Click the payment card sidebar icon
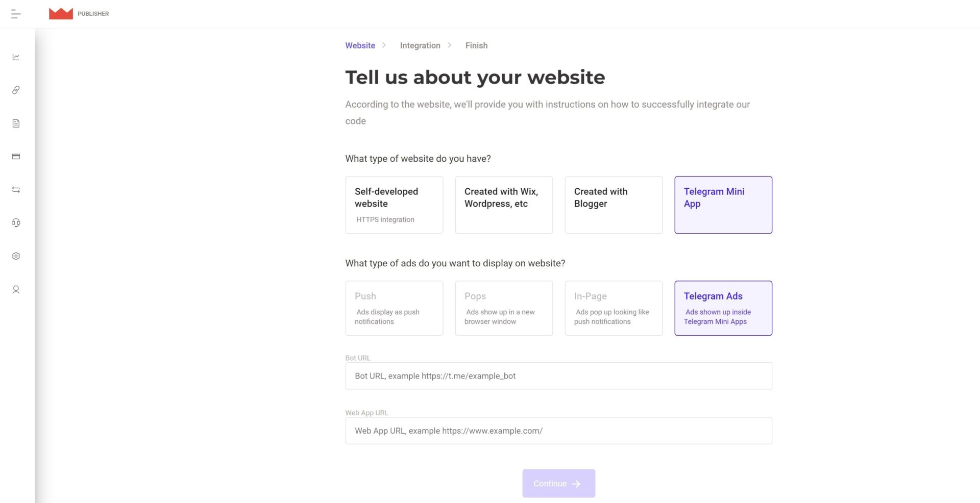Viewport: 980px width, 503px height. click(16, 157)
